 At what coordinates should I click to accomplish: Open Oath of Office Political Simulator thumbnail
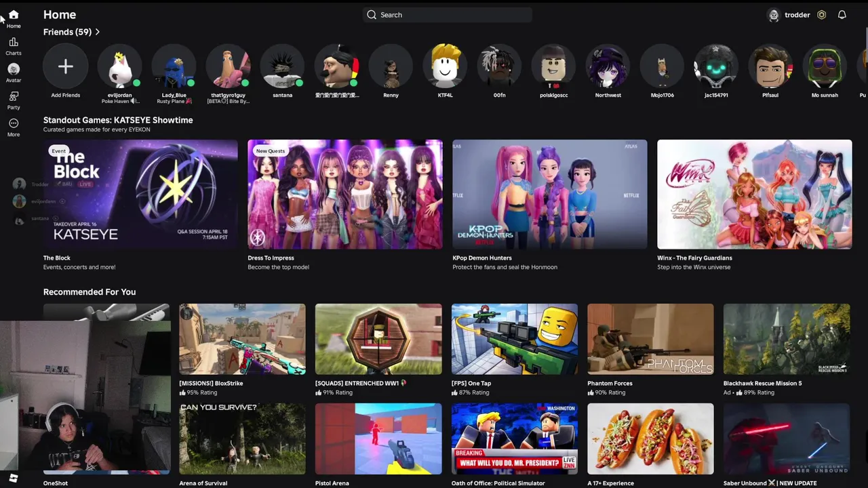tap(515, 439)
